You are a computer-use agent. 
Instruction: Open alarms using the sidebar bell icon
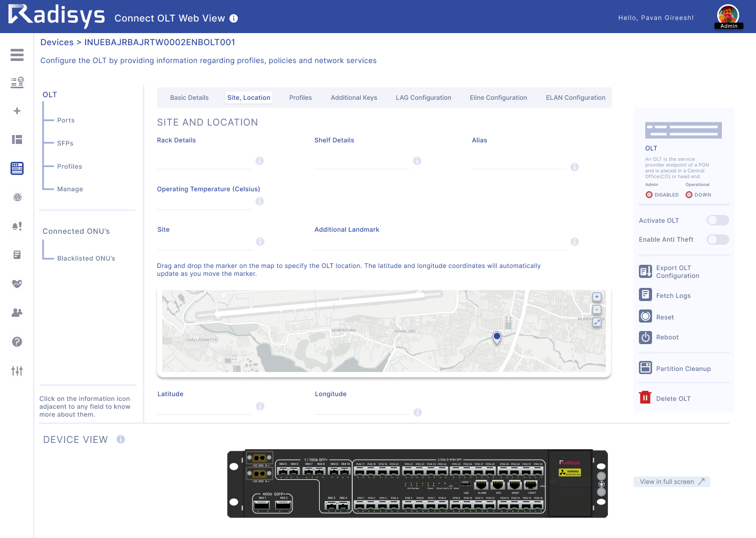click(17, 226)
